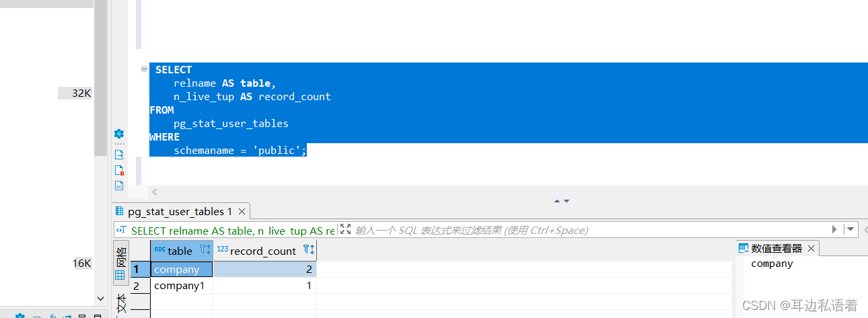The height and width of the screenshot is (318, 868).
Task: Click the 16K label in left panel
Action: click(81, 263)
